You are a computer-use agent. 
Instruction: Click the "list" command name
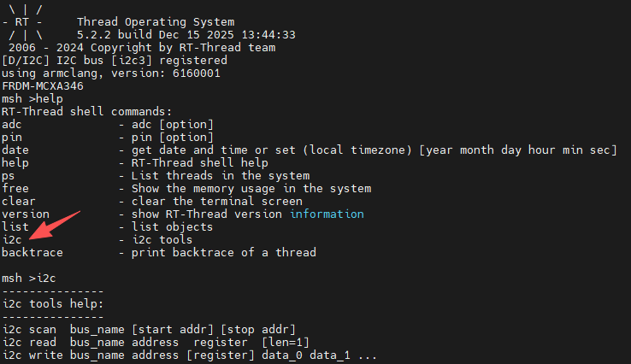click(15, 226)
